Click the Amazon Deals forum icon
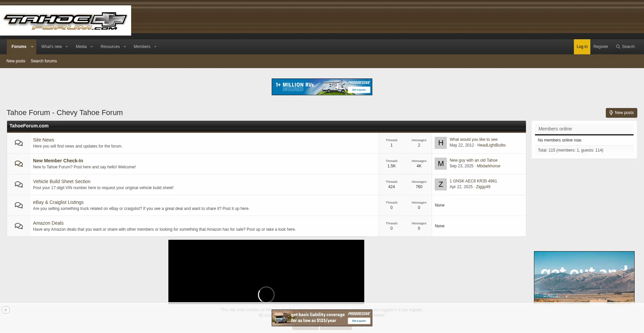The image size is (644, 333). pos(19,226)
